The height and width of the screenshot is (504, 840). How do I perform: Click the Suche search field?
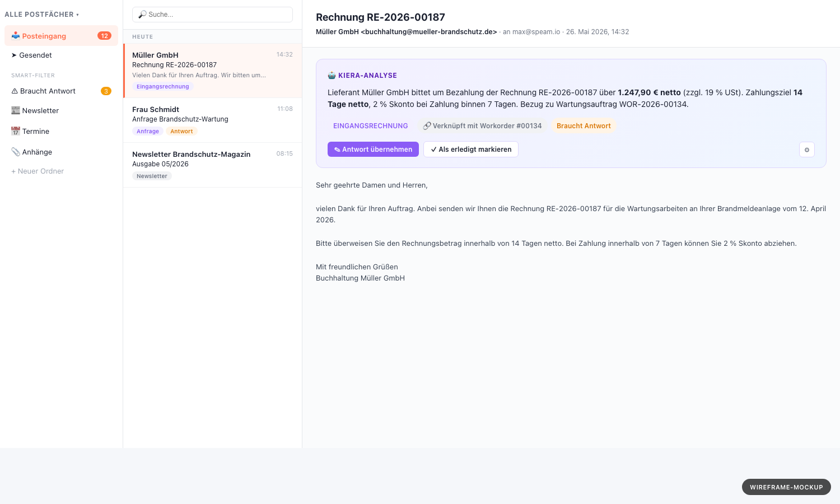click(212, 15)
